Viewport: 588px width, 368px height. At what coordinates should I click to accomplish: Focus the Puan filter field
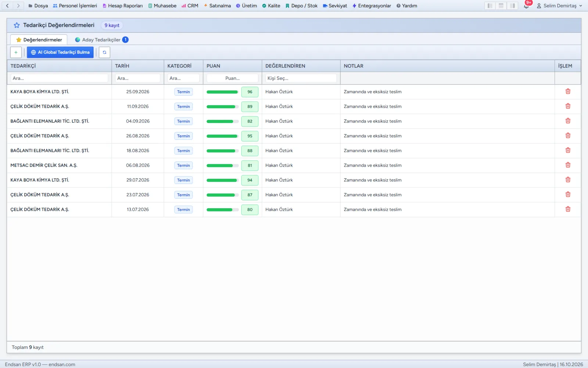(232, 78)
